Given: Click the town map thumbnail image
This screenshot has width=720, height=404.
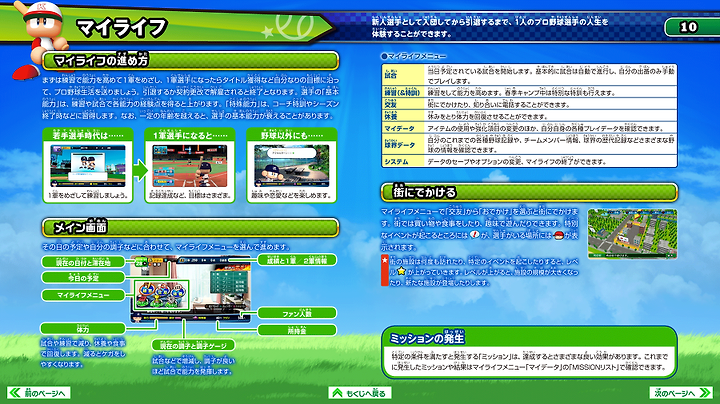Looking at the screenshot, I should (632, 234).
